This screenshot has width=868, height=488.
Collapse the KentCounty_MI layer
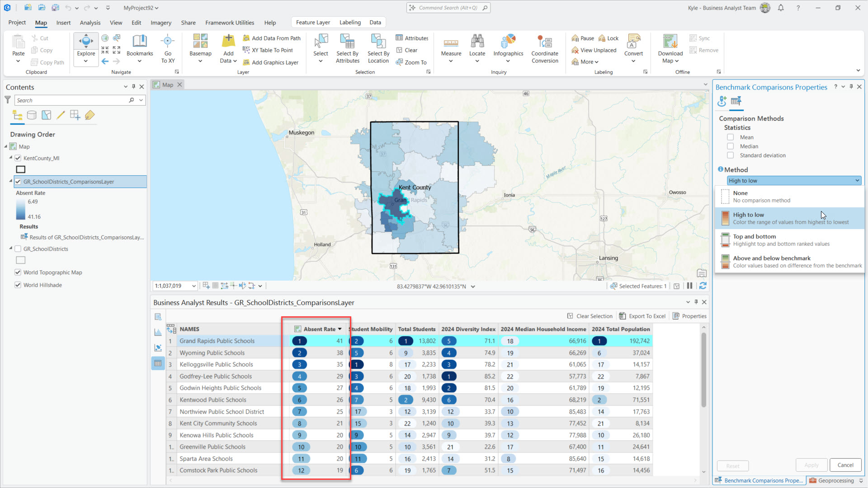[11, 158]
